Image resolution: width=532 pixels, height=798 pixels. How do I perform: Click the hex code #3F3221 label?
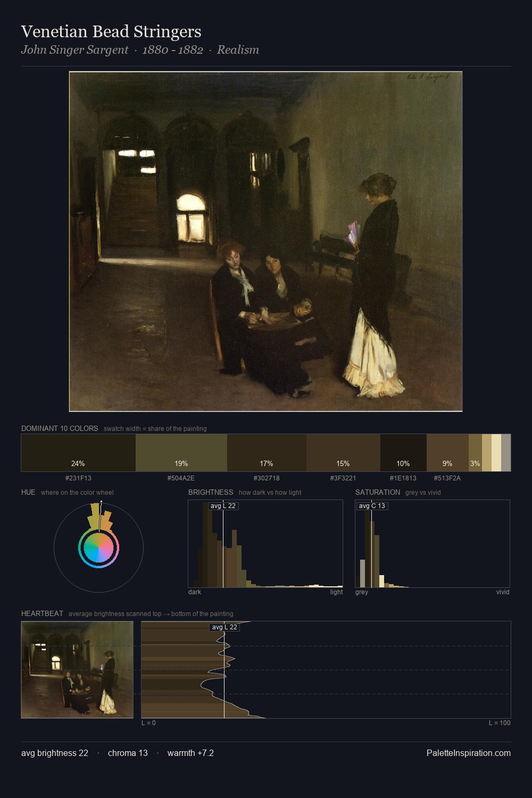click(x=343, y=478)
